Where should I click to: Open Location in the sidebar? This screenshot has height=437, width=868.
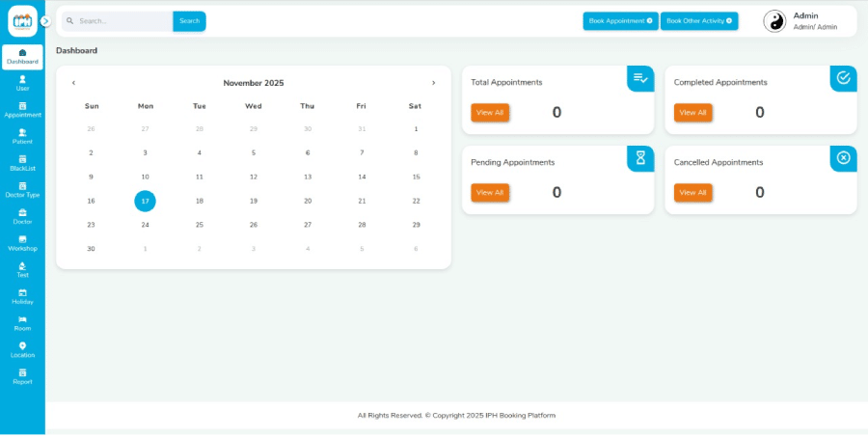pyautogui.click(x=22, y=350)
